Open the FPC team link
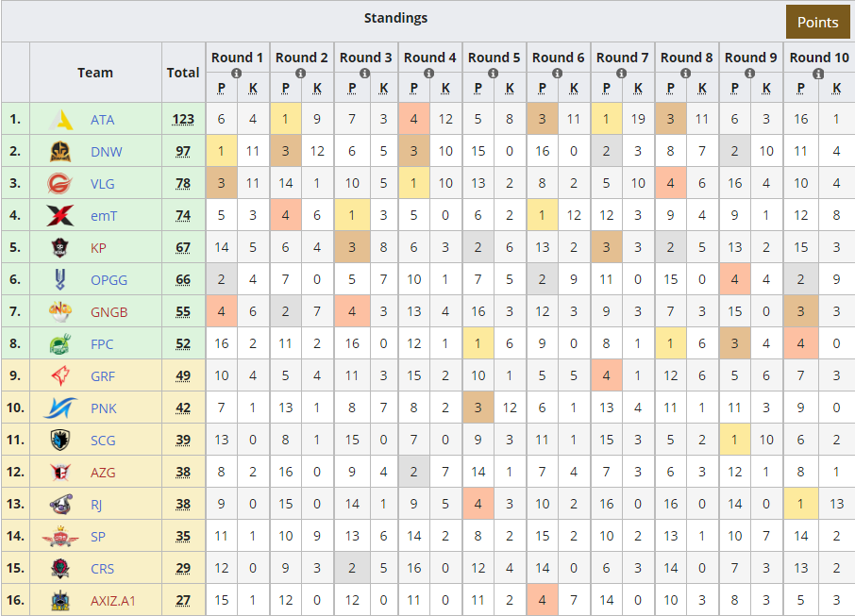Image resolution: width=855 pixels, height=616 pixels. [x=102, y=344]
